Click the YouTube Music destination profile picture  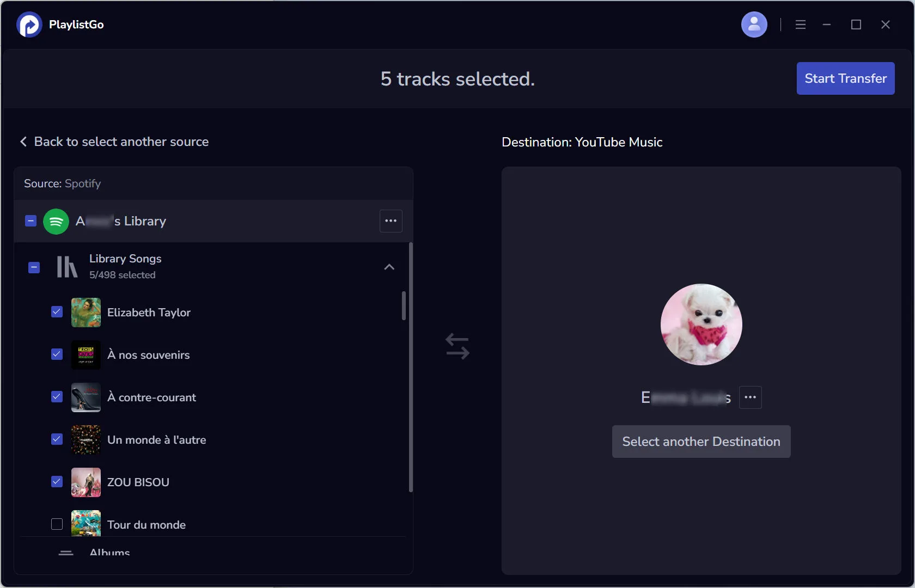pos(701,324)
